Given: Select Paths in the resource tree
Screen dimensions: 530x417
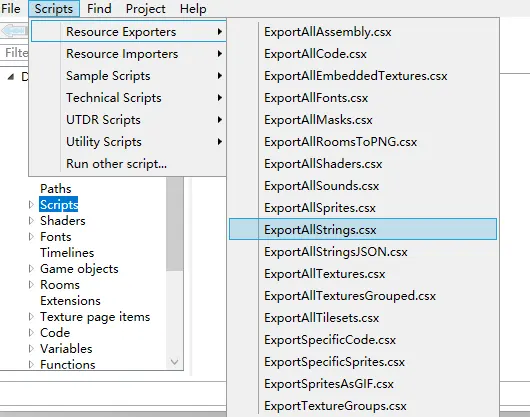Looking at the screenshot, I should (56, 189).
